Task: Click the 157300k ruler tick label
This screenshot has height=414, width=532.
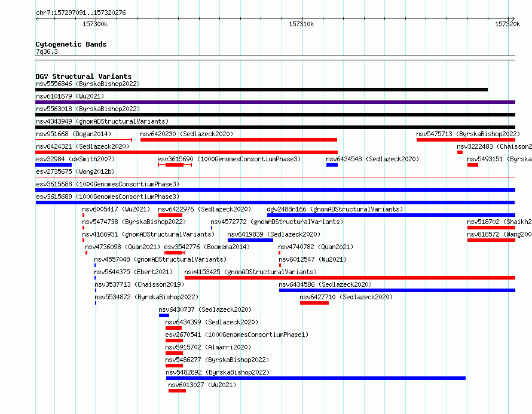Action: pyautogui.click(x=95, y=24)
